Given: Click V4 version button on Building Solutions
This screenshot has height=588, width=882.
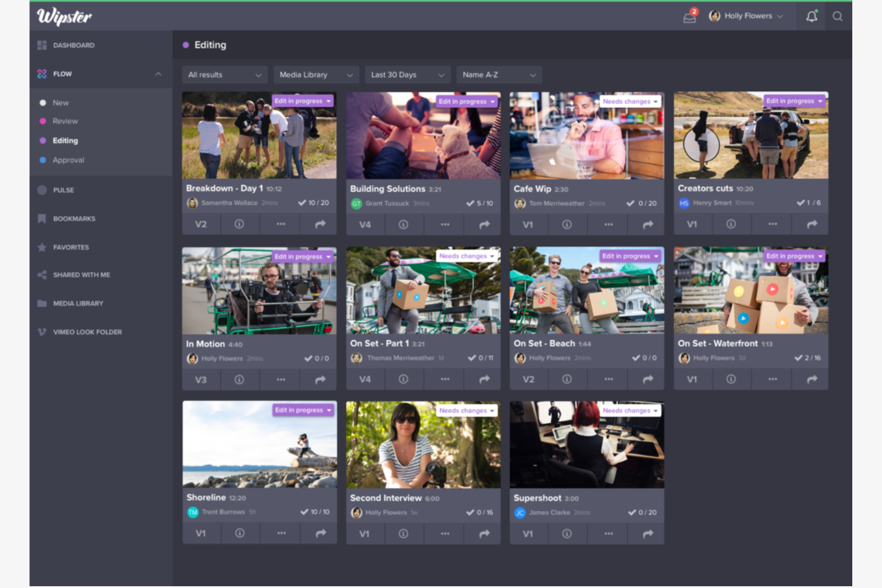Looking at the screenshot, I should [365, 225].
